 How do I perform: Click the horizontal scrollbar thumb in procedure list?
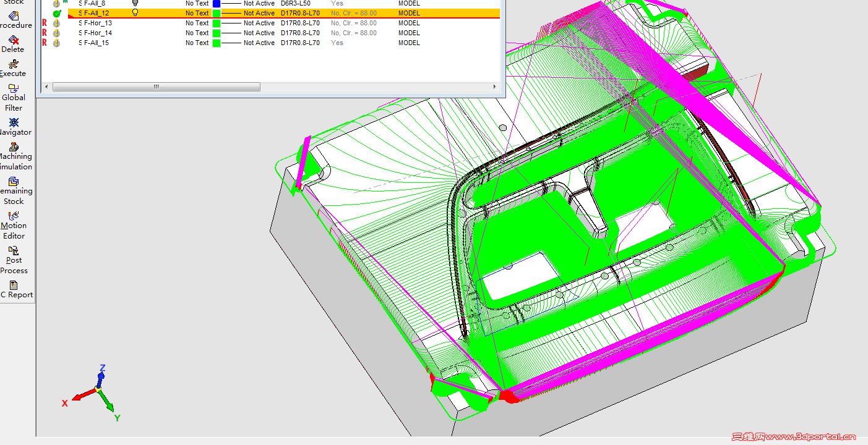click(157, 87)
